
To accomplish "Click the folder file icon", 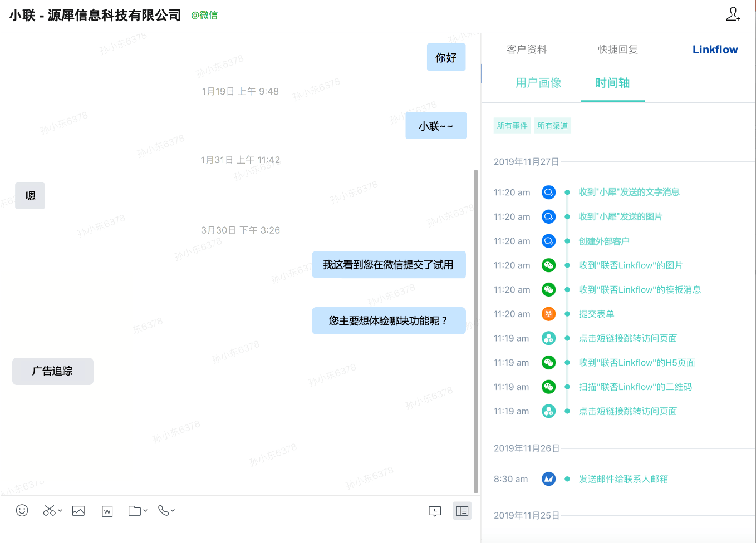I will click(134, 511).
